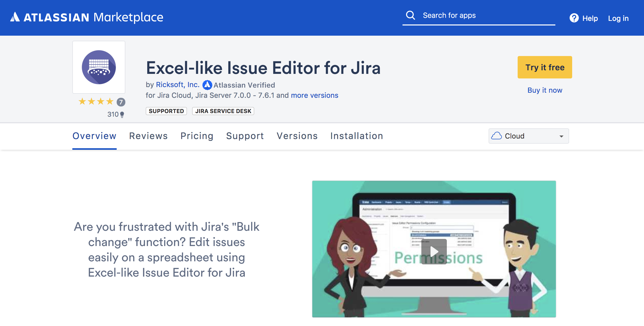Open the Ricksoft, Inc. vendor link
644x326 pixels.
[x=178, y=85]
